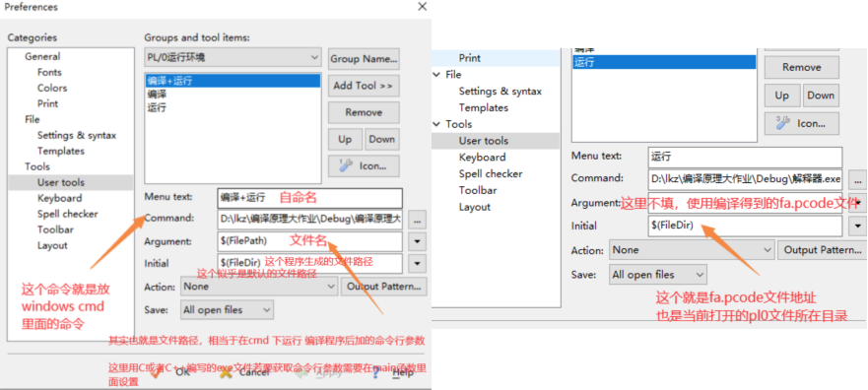Click Initial field in right window
This screenshot has width=868, height=390.
pos(745,226)
